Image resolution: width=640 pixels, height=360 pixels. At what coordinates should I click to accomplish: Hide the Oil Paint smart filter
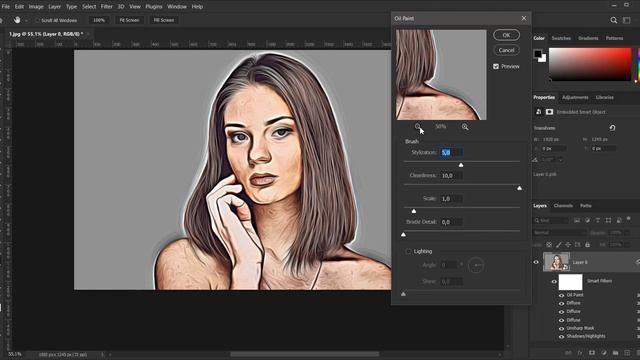point(561,295)
